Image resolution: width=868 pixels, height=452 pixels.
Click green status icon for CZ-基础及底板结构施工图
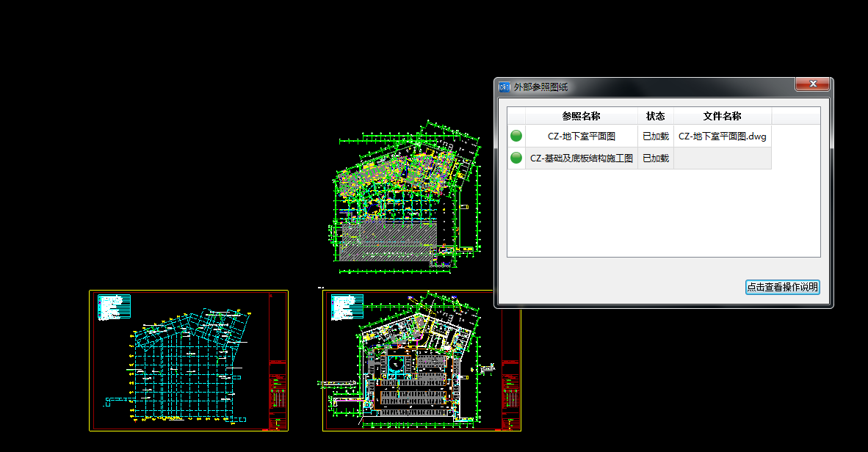(516, 158)
